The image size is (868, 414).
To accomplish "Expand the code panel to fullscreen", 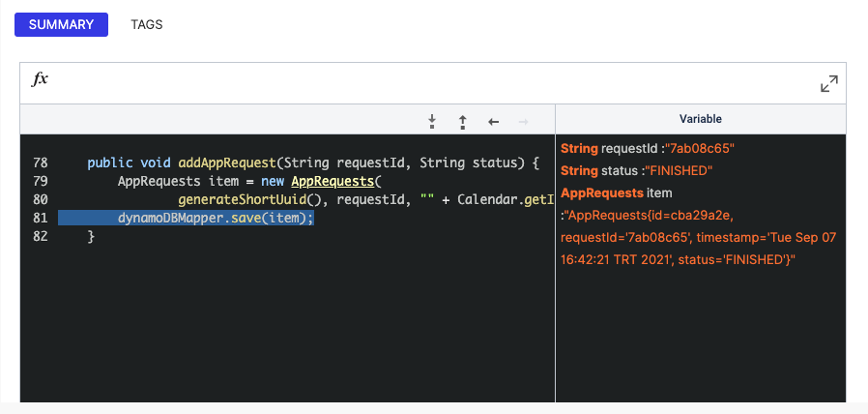I will (x=828, y=84).
